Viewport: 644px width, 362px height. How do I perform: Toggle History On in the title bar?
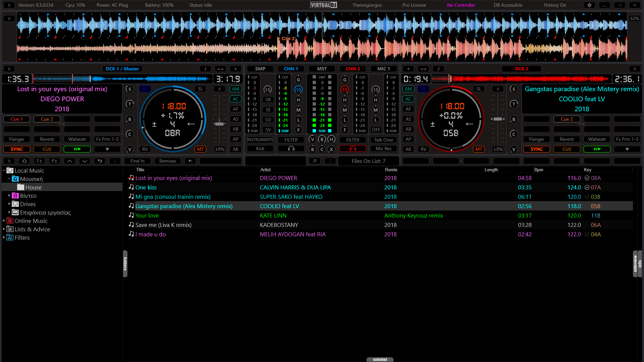pyautogui.click(x=555, y=5)
